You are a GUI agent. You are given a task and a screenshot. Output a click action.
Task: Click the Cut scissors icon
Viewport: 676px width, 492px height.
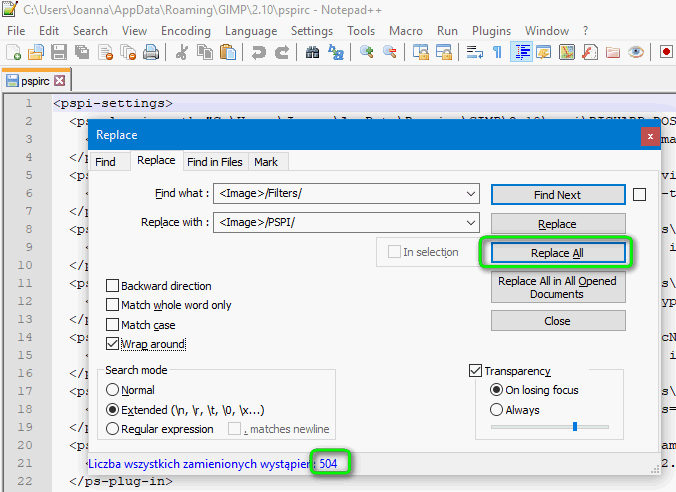182,53
